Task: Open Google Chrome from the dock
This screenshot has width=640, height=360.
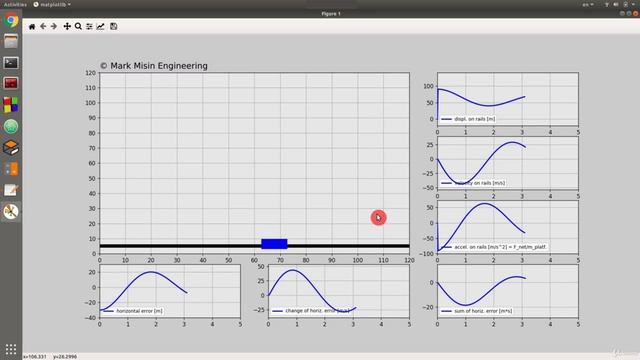Action: [11, 20]
